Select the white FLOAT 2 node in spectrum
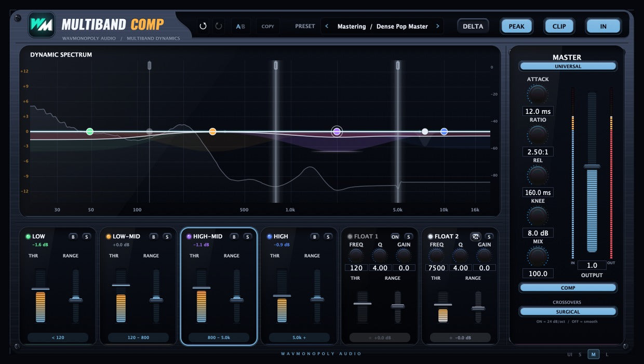644x364 pixels. tap(425, 132)
